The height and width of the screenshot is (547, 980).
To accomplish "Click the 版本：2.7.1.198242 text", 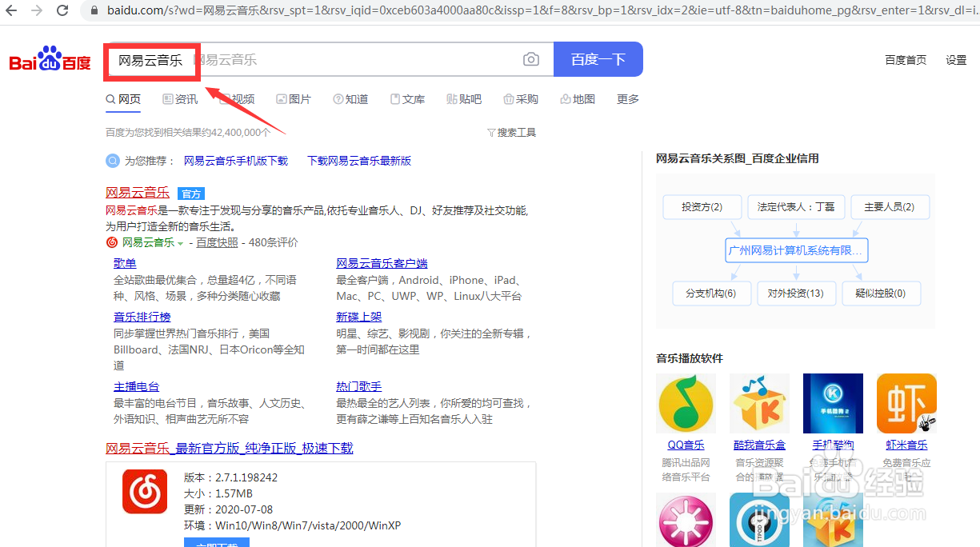I will [x=231, y=477].
